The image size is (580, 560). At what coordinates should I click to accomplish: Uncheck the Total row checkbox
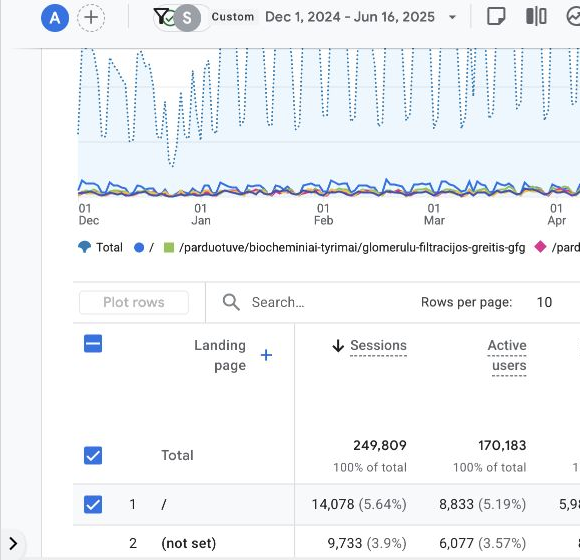(93, 455)
